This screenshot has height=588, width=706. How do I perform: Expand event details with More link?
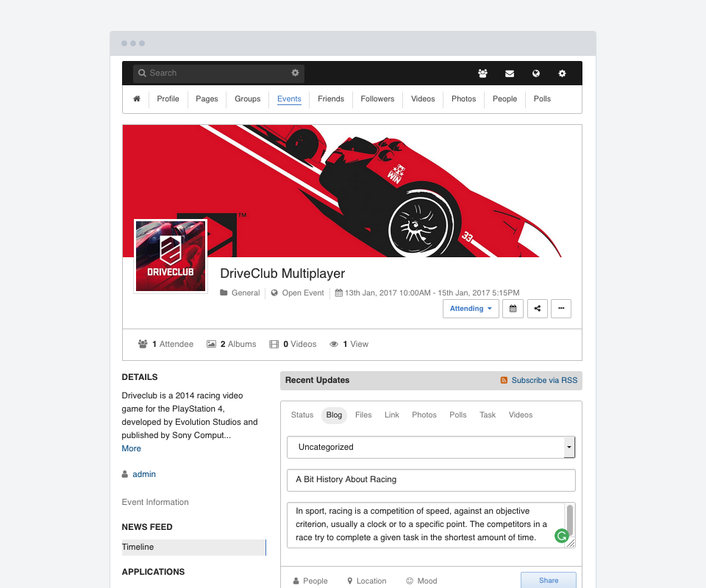(x=132, y=448)
